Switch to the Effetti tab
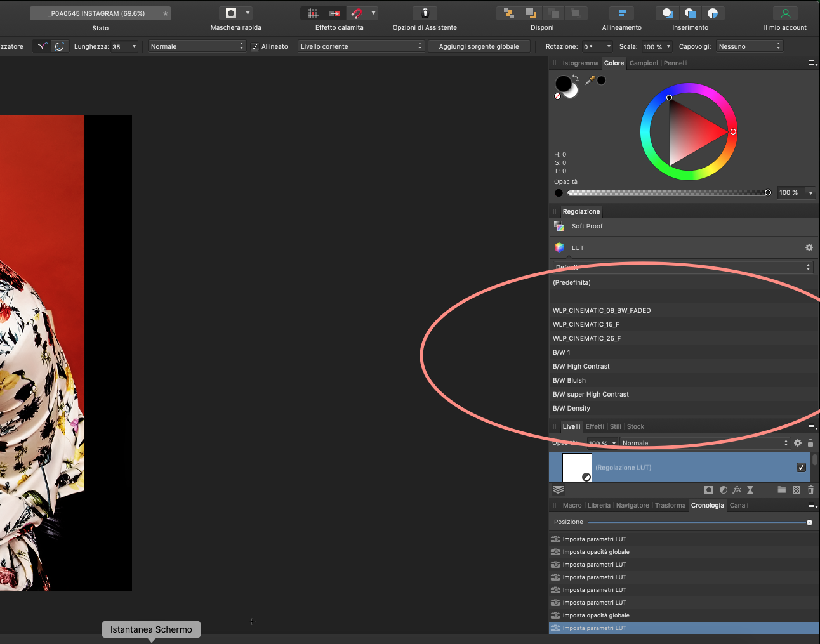This screenshot has width=820, height=644. tap(595, 426)
